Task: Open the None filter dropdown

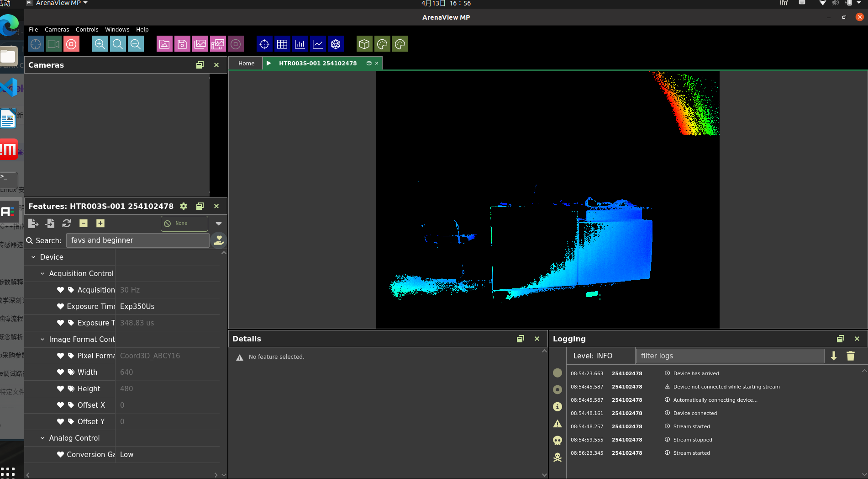Action: [184, 224]
